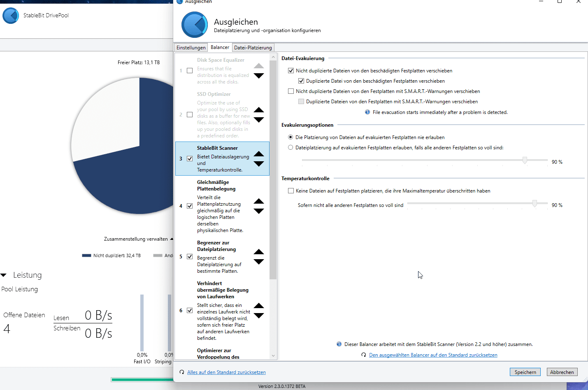Move SSD Optimizer balancer up
Viewport: 588px width, 390px height.
coord(259,110)
